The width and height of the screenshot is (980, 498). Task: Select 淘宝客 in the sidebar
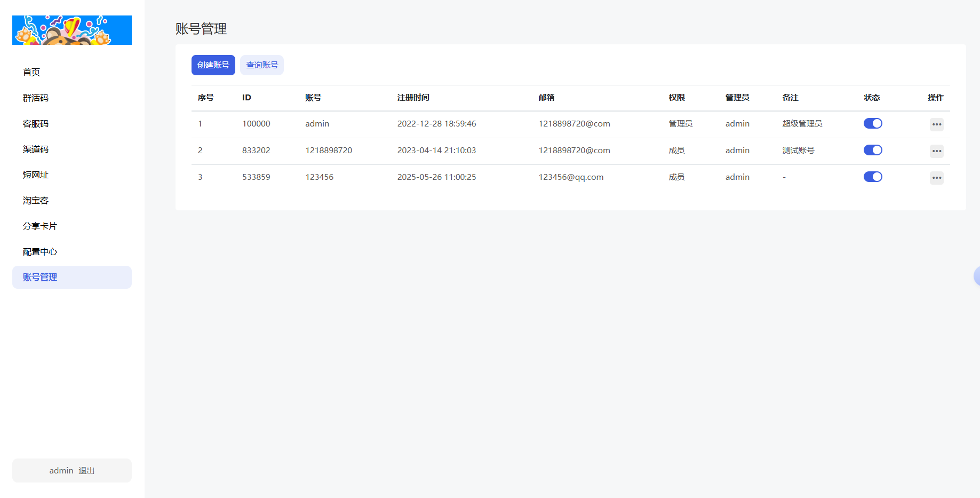[36, 200]
